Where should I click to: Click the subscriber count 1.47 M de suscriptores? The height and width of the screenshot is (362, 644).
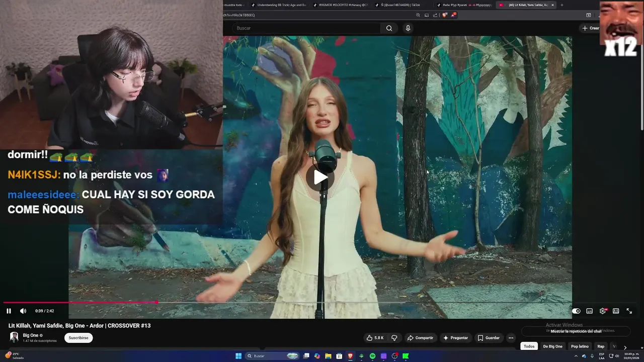pyautogui.click(x=40, y=341)
